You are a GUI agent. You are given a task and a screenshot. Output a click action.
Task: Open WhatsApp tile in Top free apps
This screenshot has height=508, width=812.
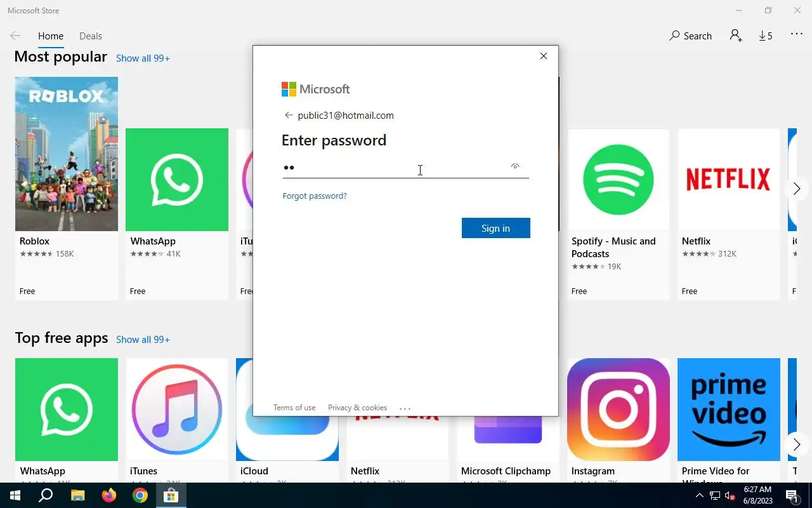67,419
